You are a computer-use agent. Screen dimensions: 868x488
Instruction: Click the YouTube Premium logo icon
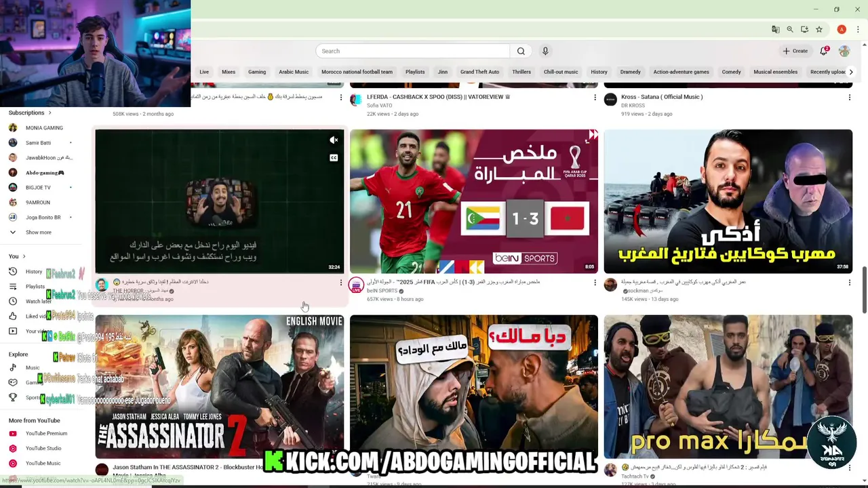coord(13,433)
